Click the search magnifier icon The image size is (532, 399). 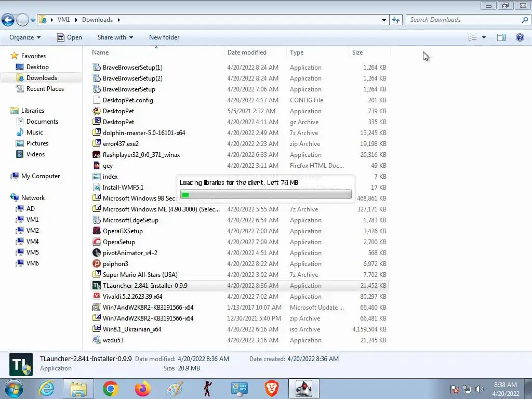(525, 20)
